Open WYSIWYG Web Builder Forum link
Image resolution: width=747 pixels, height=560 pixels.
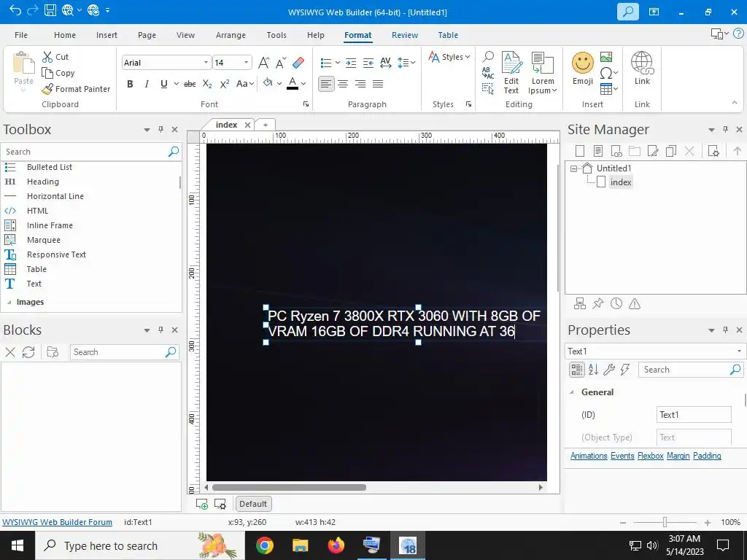pos(57,522)
